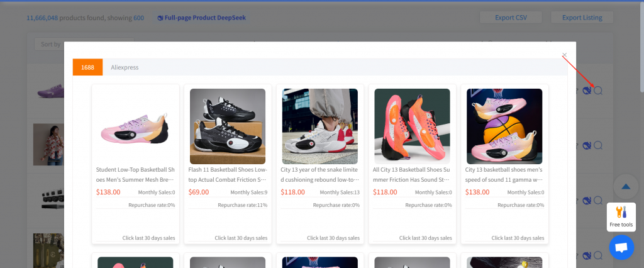Open Flash 11 Basketball Shoes title
The image size is (644, 268).
[x=228, y=175]
